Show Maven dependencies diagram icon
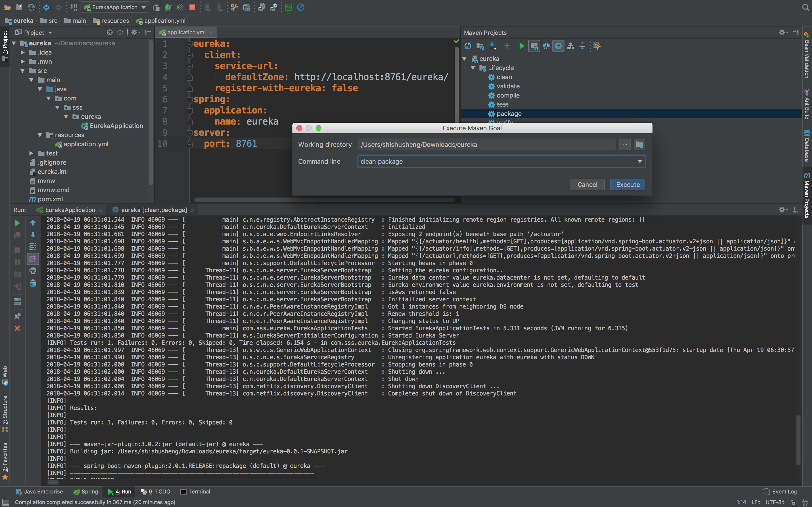Image resolution: width=812 pixels, height=507 pixels. click(x=570, y=46)
